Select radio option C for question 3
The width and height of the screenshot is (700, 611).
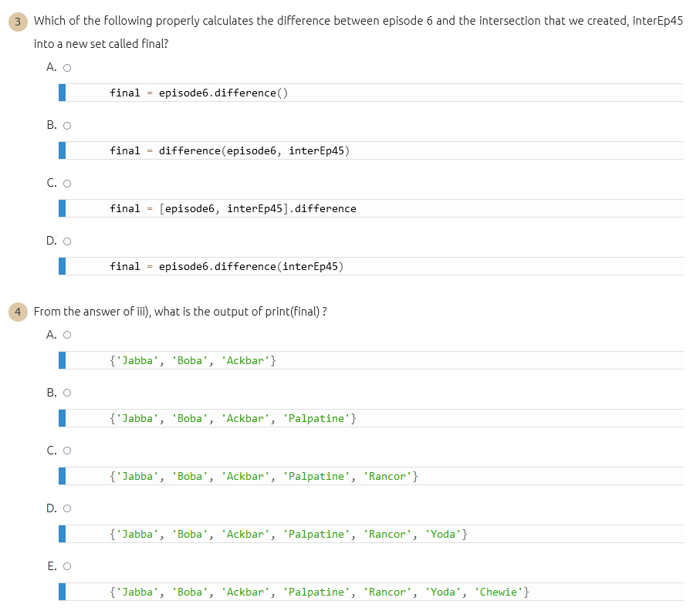(66, 183)
